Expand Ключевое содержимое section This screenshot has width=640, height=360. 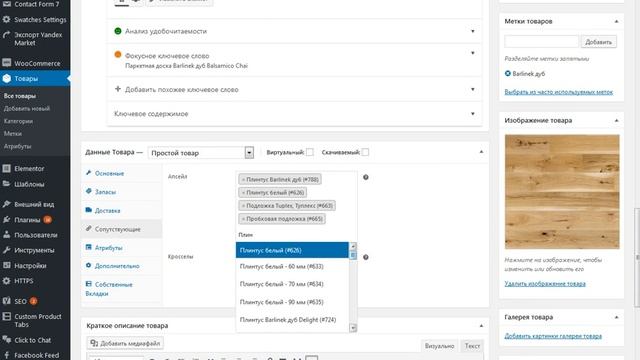(x=473, y=114)
